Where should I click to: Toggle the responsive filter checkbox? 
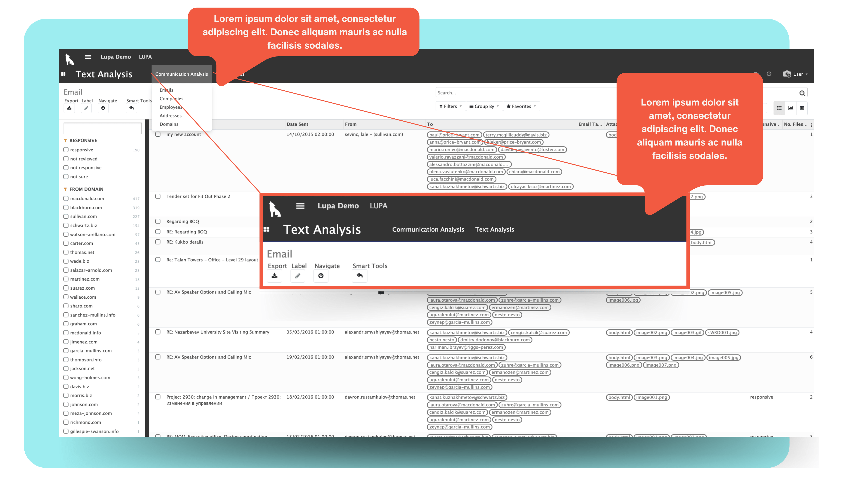click(x=66, y=150)
